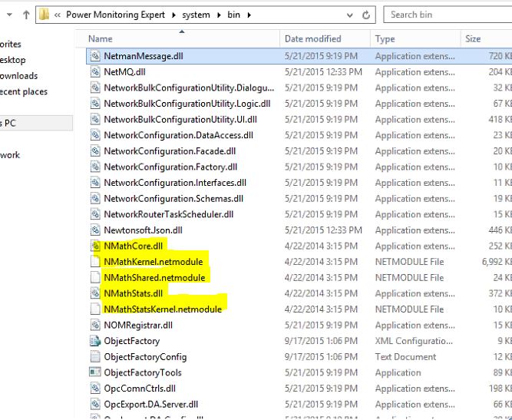This screenshot has width=512, height=420.
Task: Expand the arrow after 'Power Monitoring Expert'
Action: coord(173,15)
